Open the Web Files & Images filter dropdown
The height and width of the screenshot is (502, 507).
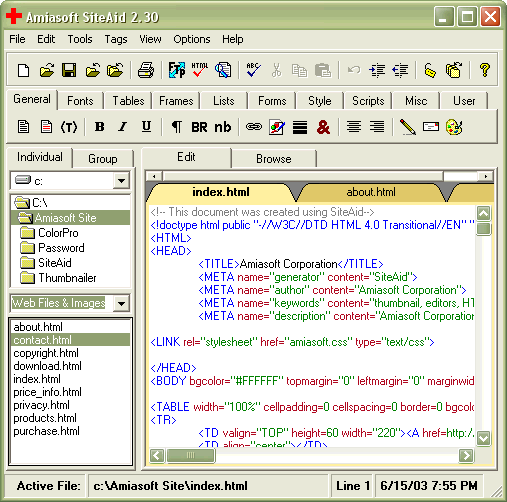point(121,303)
